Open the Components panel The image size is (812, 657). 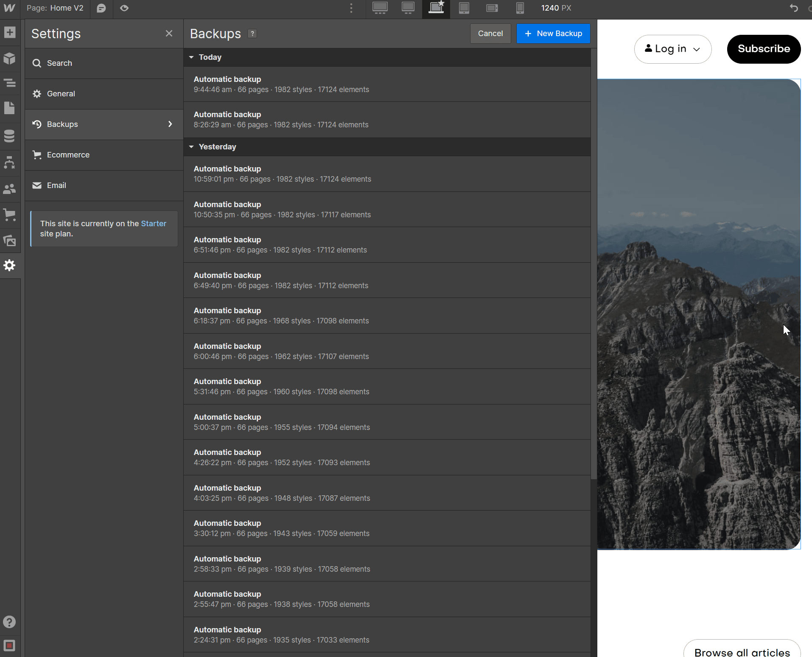tap(10, 59)
